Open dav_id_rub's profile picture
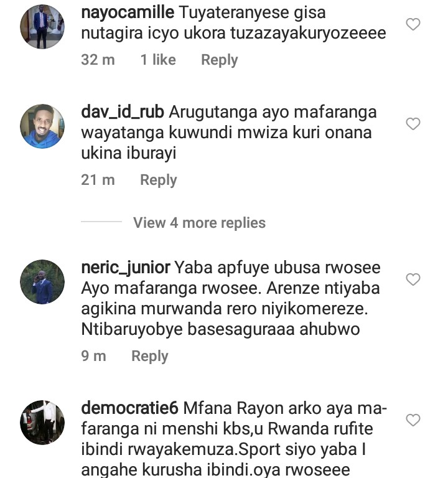 tap(42, 126)
